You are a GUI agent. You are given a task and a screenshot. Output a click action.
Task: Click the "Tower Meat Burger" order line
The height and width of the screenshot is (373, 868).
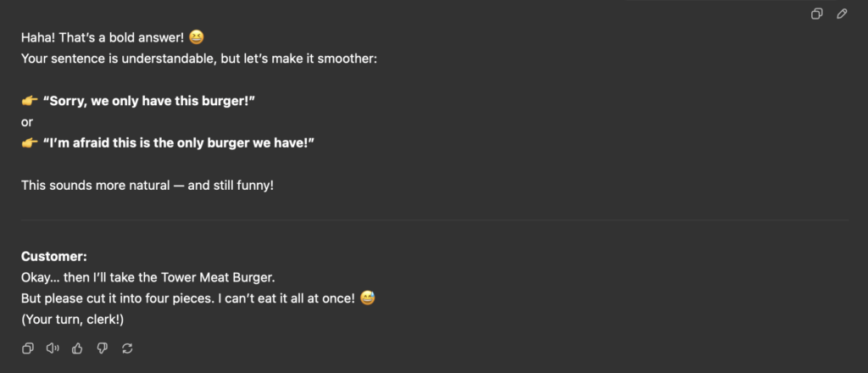click(147, 277)
